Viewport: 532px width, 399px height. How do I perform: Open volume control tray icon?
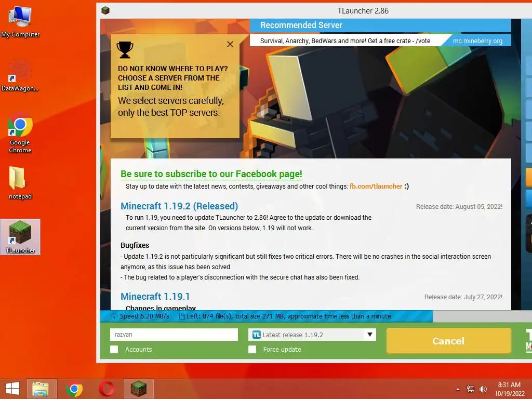click(483, 389)
